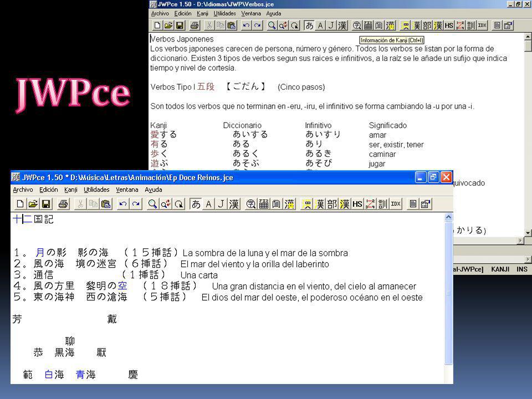
Task: Paste from clipboard in the Ep Doce Reinos window
Action: [x=106, y=204]
